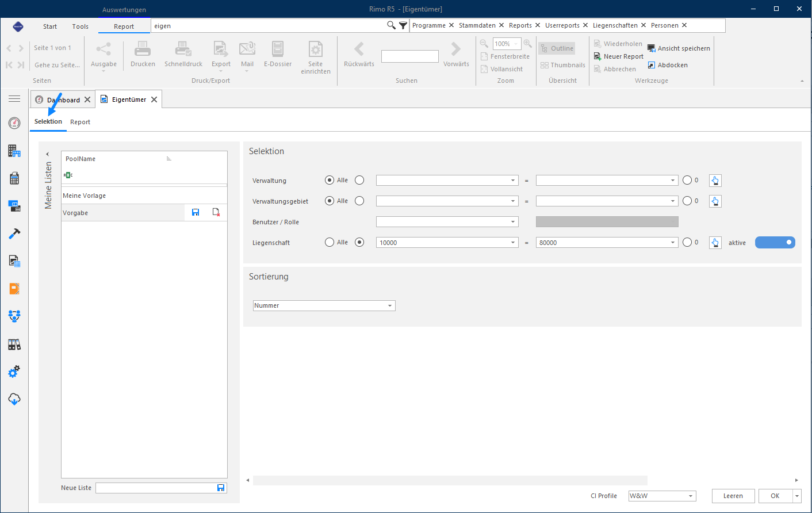The width and height of the screenshot is (812, 513).
Task: Open Seite einrichten page setup
Action: tap(316, 58)
